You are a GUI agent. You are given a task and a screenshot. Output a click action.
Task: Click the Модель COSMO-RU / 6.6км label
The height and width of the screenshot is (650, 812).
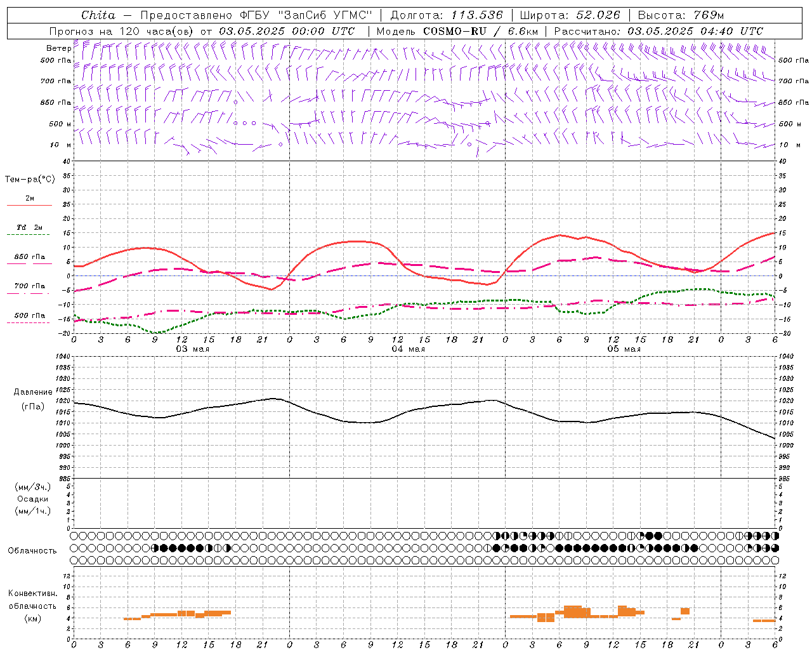pyautogui.click(x=457, y=31)
